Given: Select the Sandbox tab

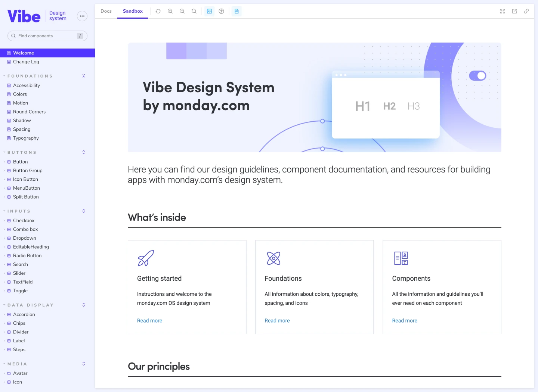Looking at the screenshot, I should (x=133, y=11).
